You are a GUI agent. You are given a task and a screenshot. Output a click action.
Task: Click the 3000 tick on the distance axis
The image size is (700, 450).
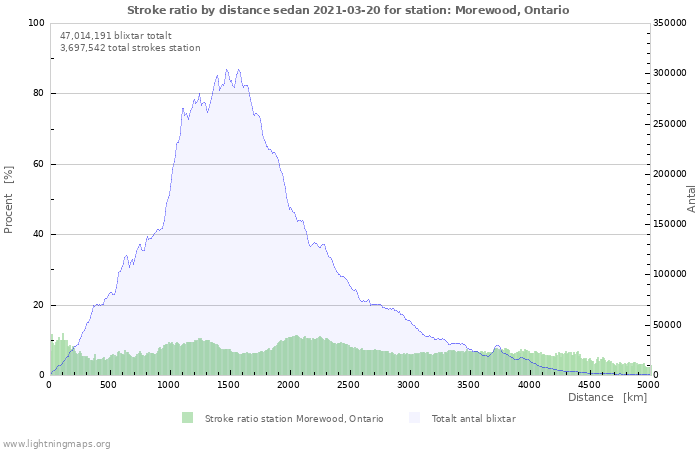pos(409,384)
